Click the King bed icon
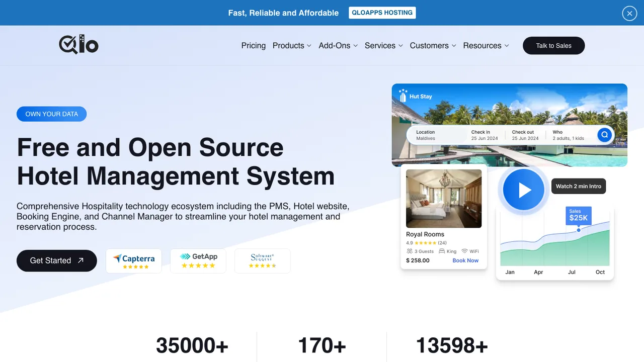 442,251
